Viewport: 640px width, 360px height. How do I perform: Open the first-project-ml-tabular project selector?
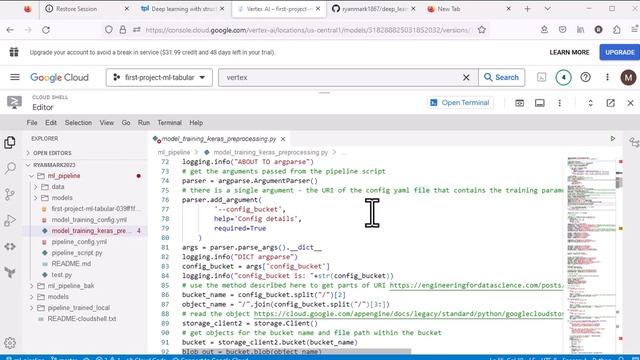159,77
